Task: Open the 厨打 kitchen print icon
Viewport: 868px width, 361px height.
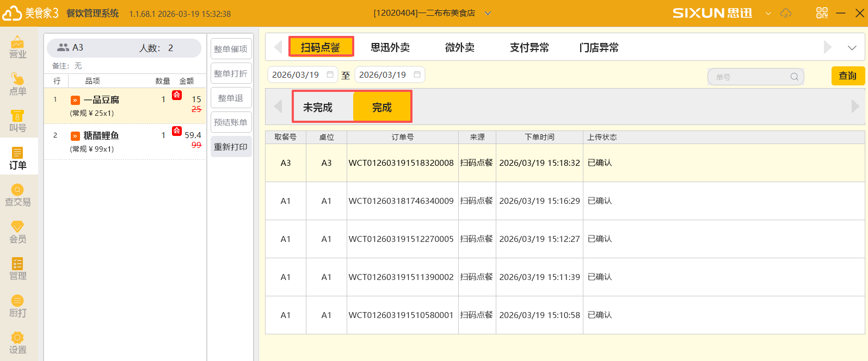Action: point(17,306)
